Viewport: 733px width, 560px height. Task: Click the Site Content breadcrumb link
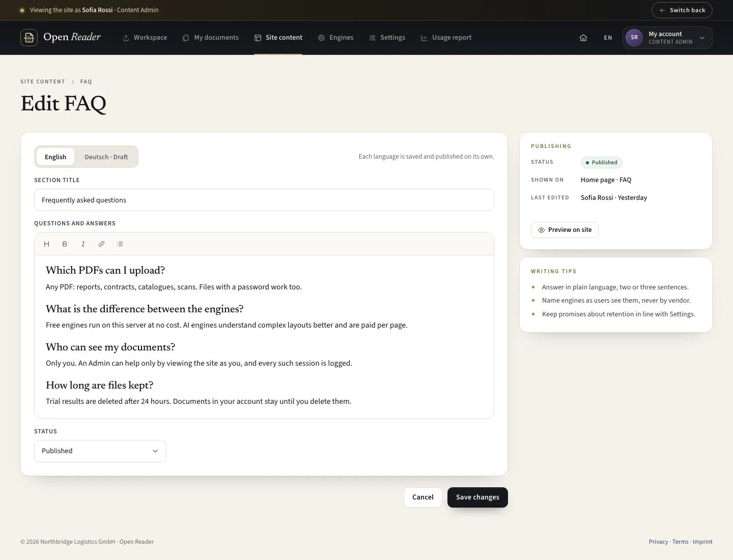[43, 81]
